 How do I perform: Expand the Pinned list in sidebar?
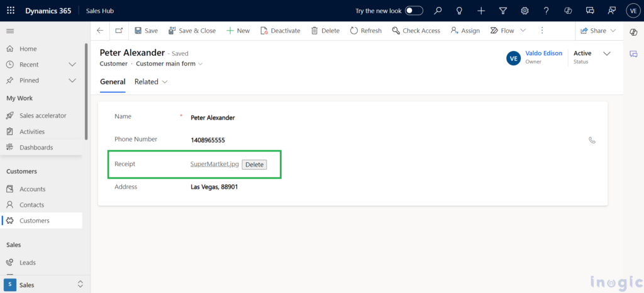[72, 80]
